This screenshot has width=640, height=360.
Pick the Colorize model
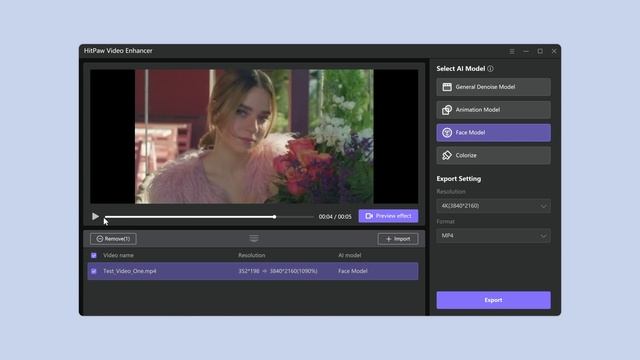click(493, 156)
